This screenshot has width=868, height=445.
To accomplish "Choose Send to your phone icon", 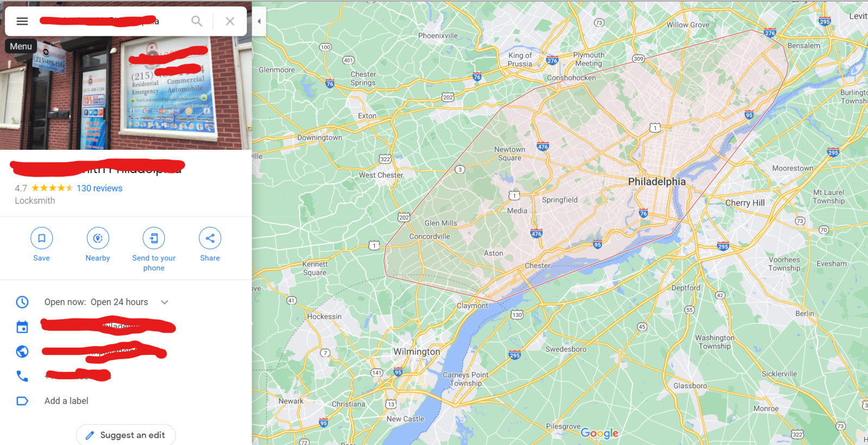I will (x=154, y=238).
